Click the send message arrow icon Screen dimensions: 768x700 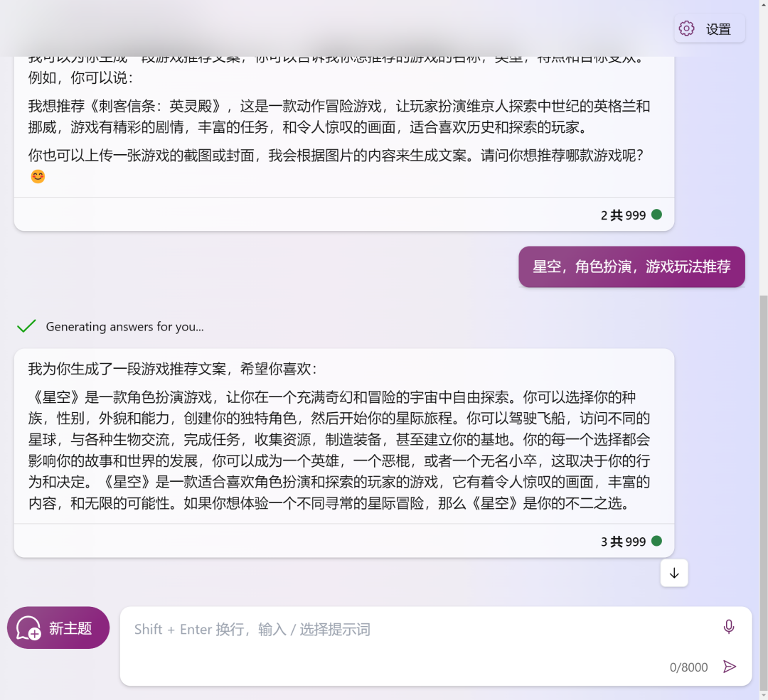point(730,666)
